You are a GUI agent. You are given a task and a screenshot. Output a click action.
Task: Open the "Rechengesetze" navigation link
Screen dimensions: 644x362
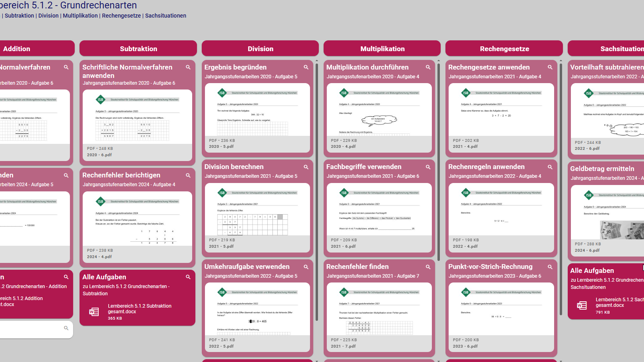point(121,16)
